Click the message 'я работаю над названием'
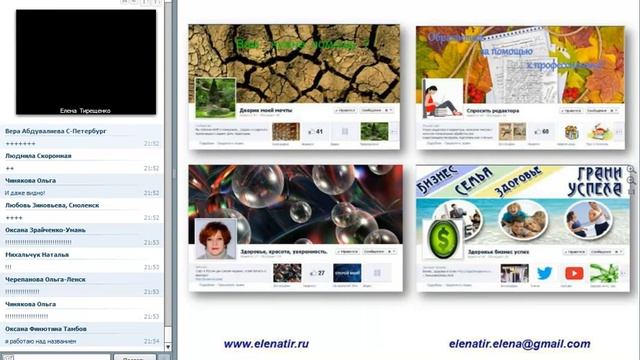This screenshot has width=640, height=360. pos(40,341)
